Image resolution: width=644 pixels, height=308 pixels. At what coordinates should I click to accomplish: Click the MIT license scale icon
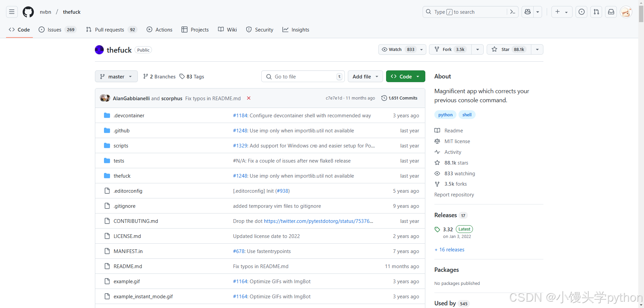point(437,141)
